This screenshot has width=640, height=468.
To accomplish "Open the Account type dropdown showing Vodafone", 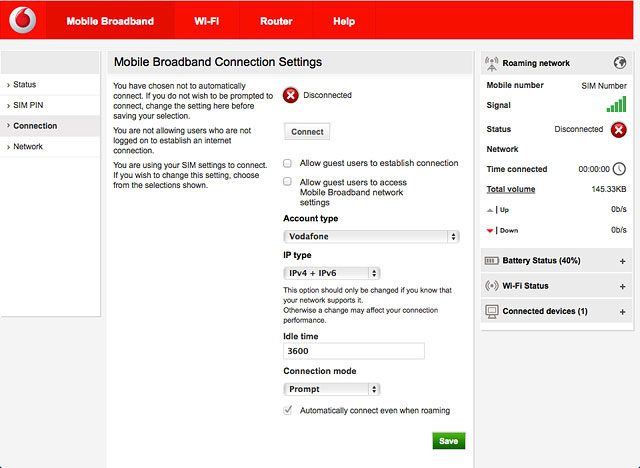I will (371, 237).
